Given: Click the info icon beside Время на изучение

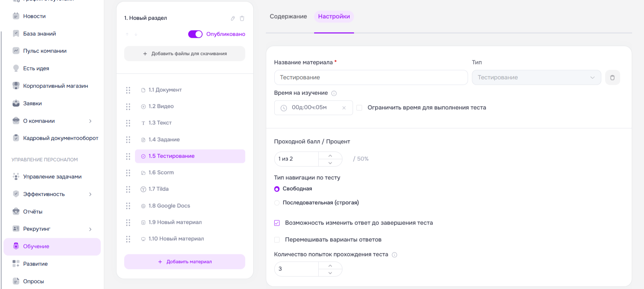Looking at the screenshot, I should click(x=334, y=93).
